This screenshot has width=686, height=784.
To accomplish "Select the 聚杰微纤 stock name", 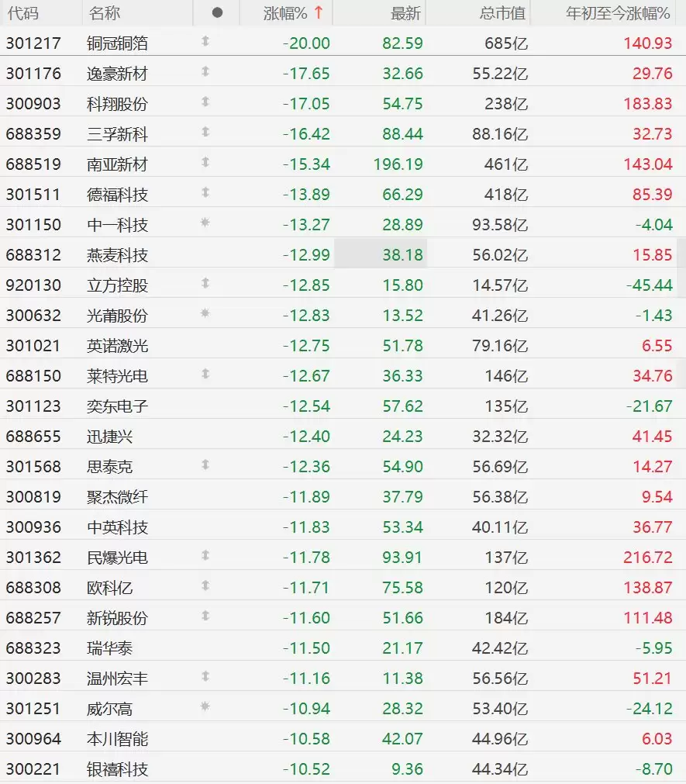I will [117, 497].
